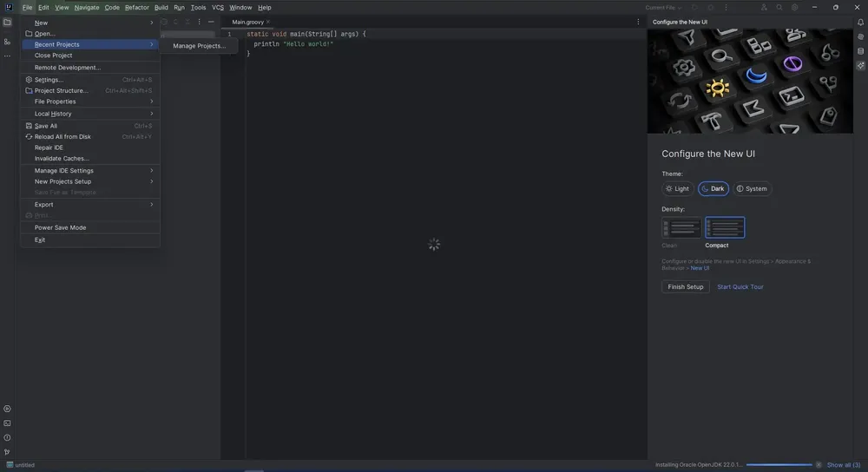This screenshot has width=868, height=472.
Task: Open the Structure tool window icon
Action: pyautogui.click(x=7, y=42)
